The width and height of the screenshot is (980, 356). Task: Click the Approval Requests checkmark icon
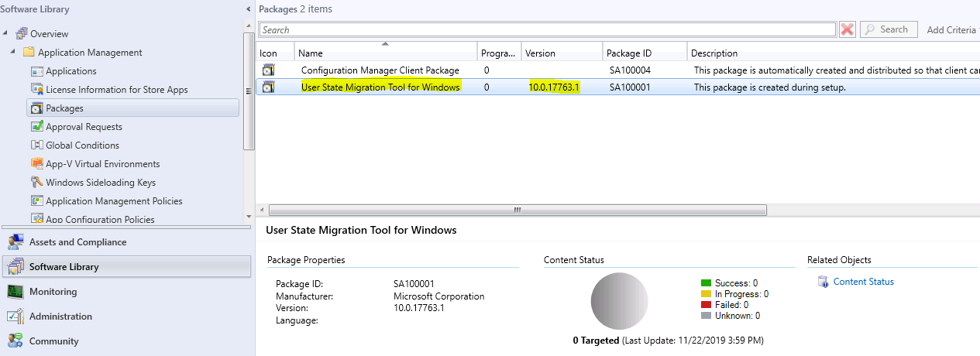[x=36, y=127]
